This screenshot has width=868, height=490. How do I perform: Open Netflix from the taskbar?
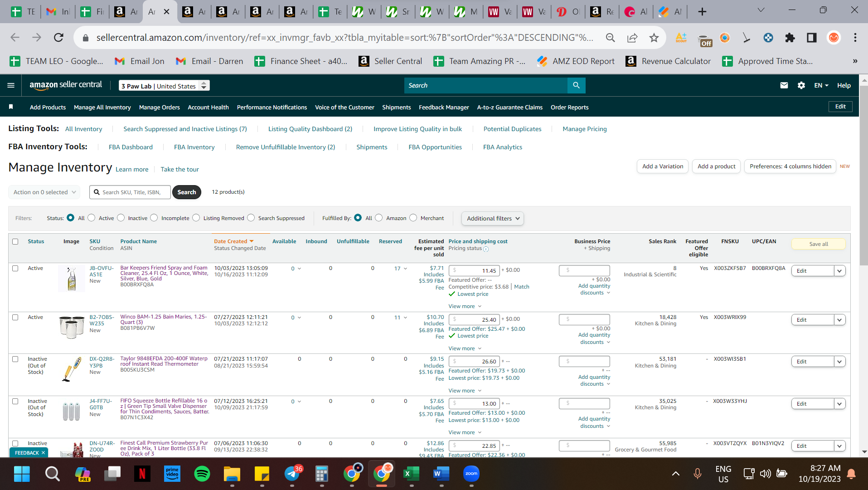click(142, 474)
